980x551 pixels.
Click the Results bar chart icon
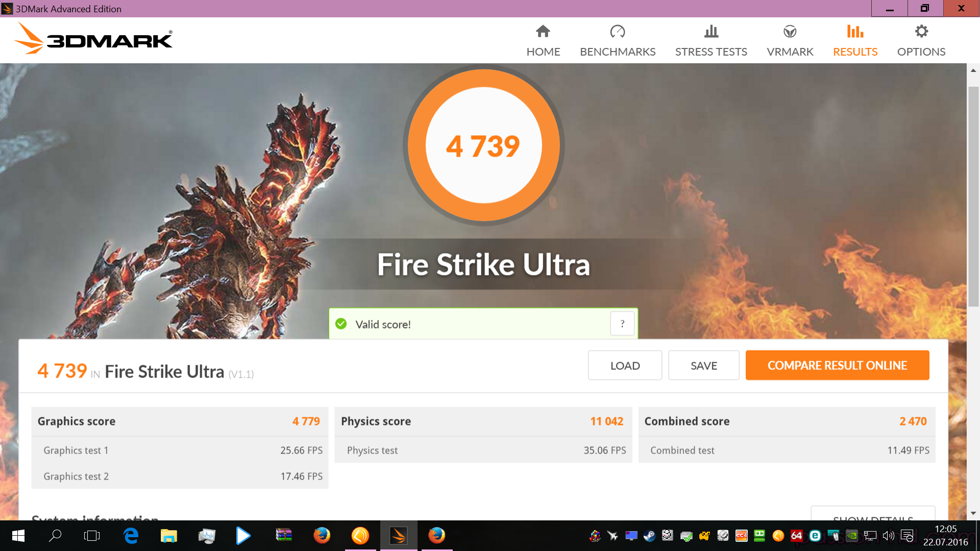[855, 32]
